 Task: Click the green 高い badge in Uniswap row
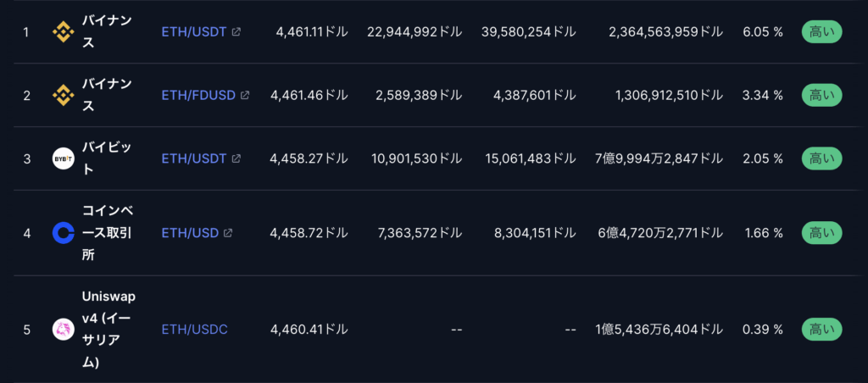pos(821,330)
